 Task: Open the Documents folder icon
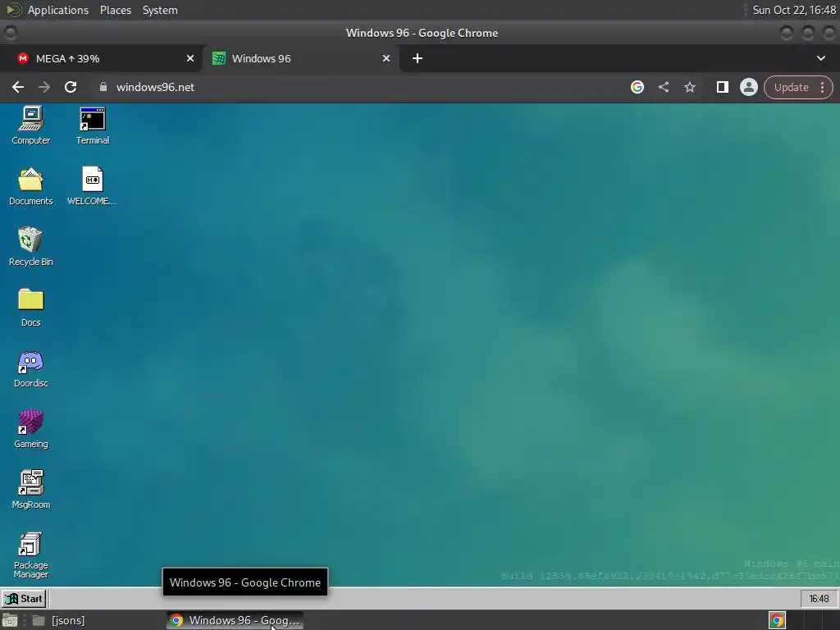click(31, 186)
